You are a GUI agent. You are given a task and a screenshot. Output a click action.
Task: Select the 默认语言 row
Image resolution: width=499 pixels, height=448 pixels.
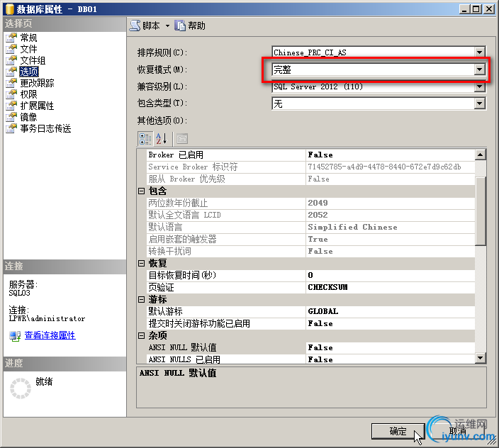click(310, 227)
